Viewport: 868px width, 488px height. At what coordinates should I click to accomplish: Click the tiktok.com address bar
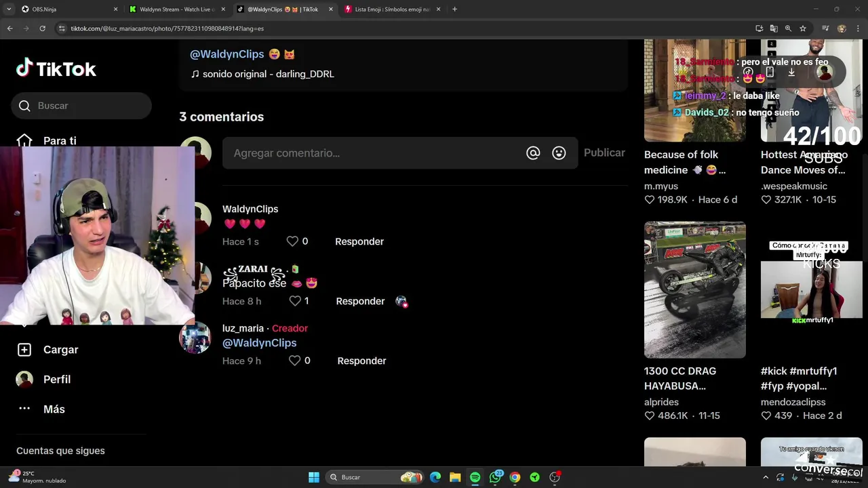pyautogui.click(x=400, y=28)
